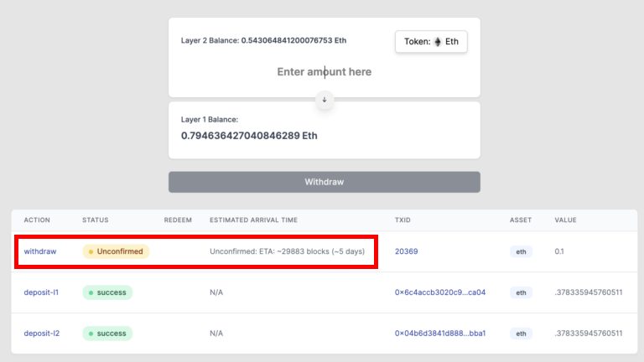Open the withdraw action link
Image resolution: width=644 pixels, height=362 pixels.
coord(40,251)
